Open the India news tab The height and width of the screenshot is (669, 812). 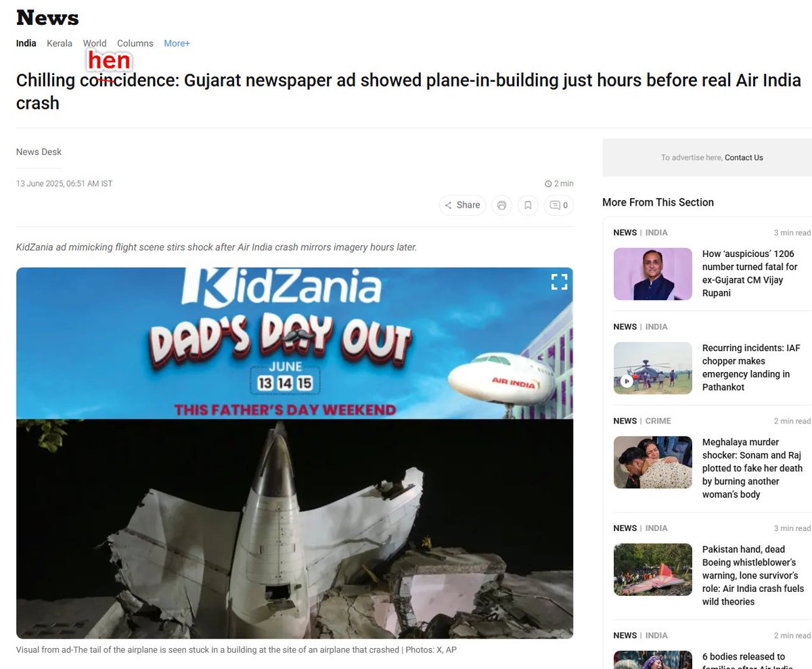point(26,43)
